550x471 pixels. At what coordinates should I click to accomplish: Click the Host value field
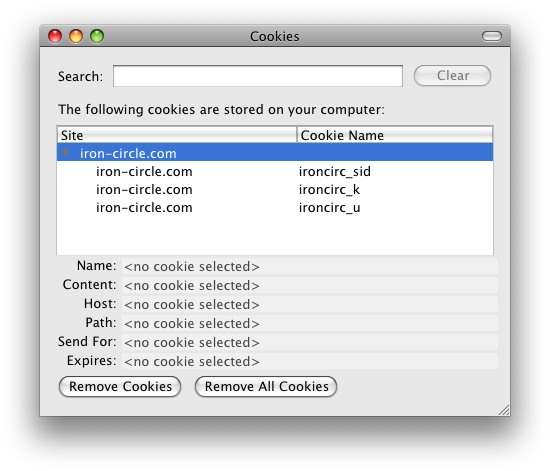point(310,304)
